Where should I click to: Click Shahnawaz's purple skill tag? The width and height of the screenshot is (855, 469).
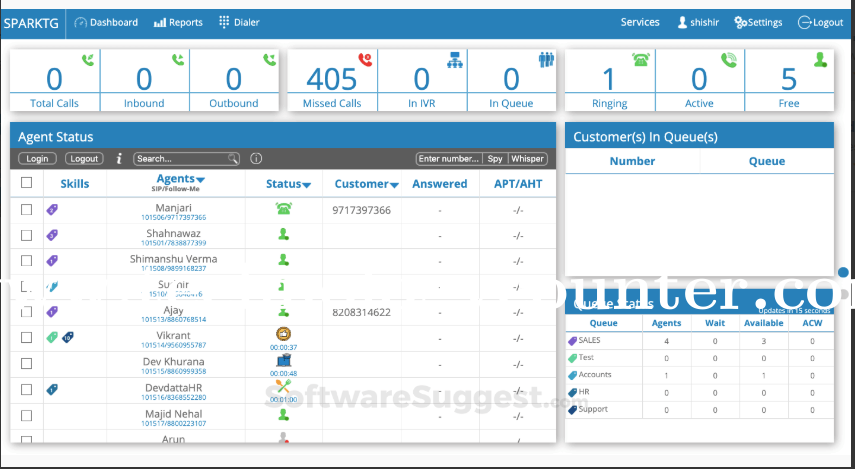(x=52, y=235)
